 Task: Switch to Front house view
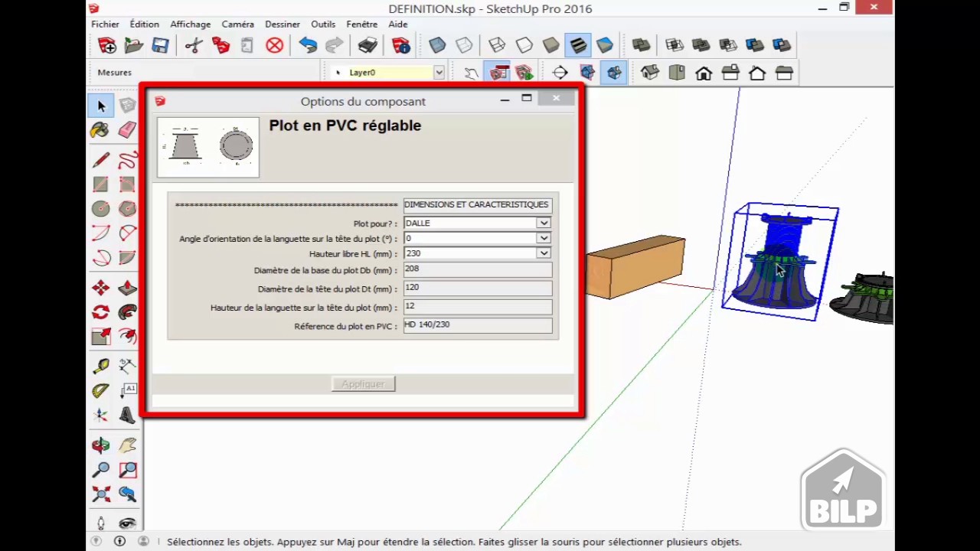tap(704, 73)
